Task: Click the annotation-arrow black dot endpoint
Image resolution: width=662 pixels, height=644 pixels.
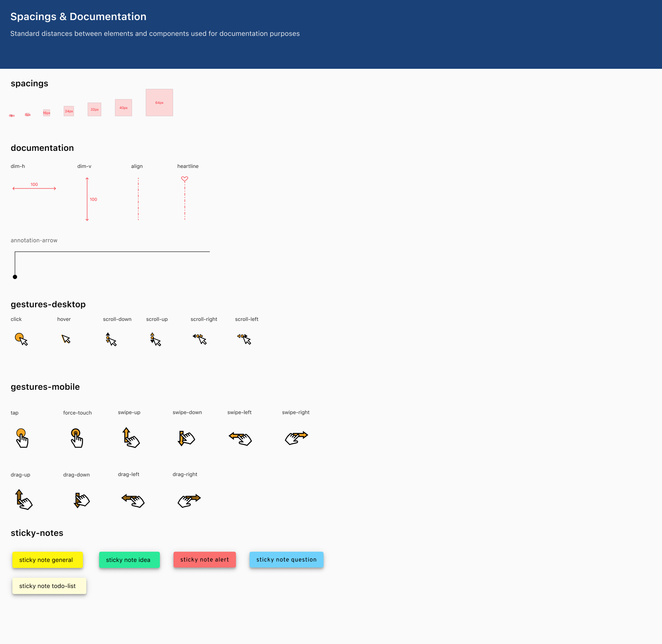Action: [15, 277]
